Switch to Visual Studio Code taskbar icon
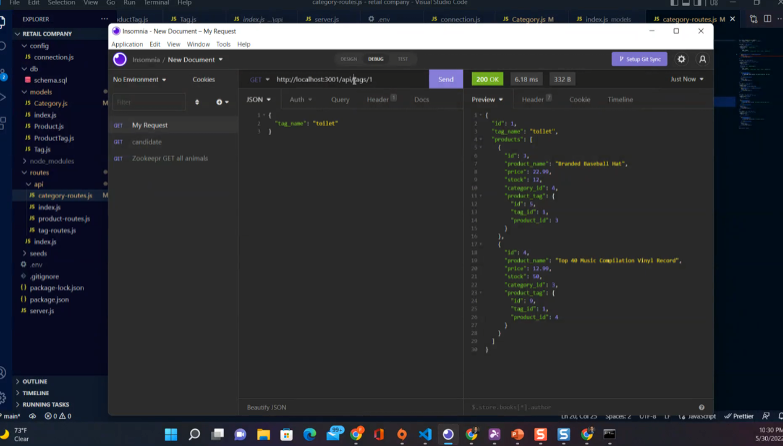 [425, 434]
